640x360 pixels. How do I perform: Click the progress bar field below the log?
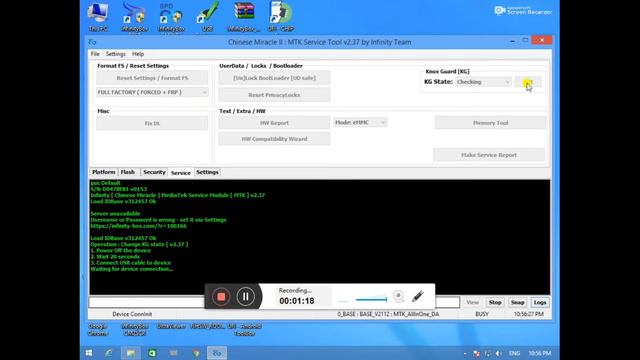coord(274,302)
